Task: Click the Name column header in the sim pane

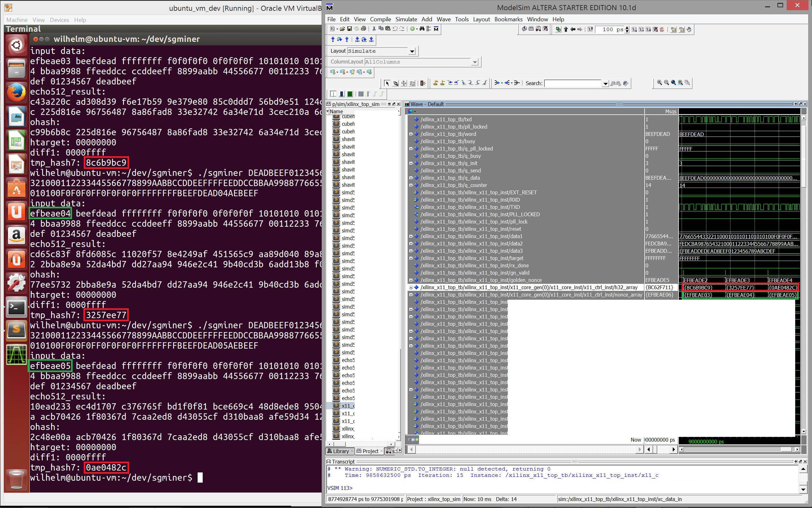Action: pos(336,111)
